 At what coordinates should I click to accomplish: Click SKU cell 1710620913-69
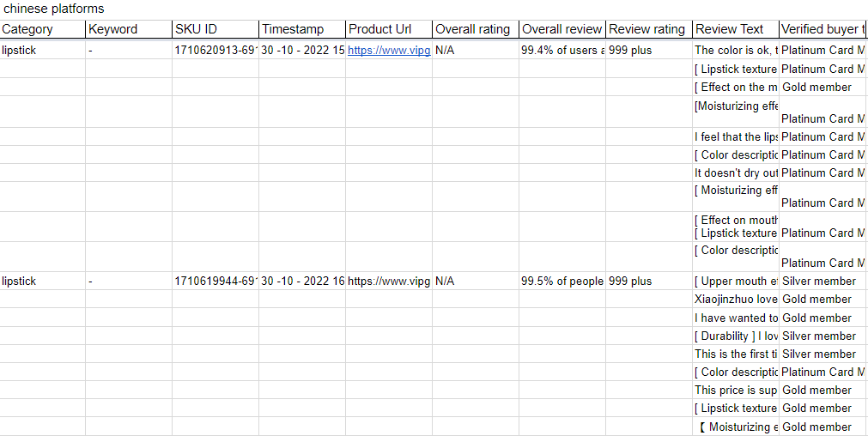click(x=215, y=51)
